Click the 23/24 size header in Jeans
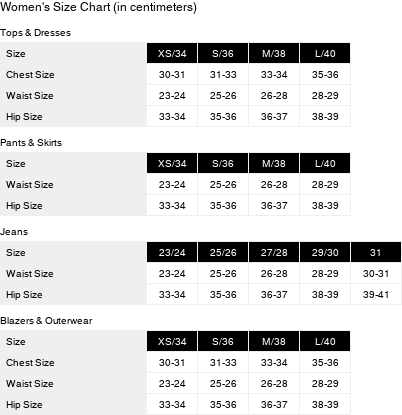Screen dimensions: 402x415 [172, 252]
